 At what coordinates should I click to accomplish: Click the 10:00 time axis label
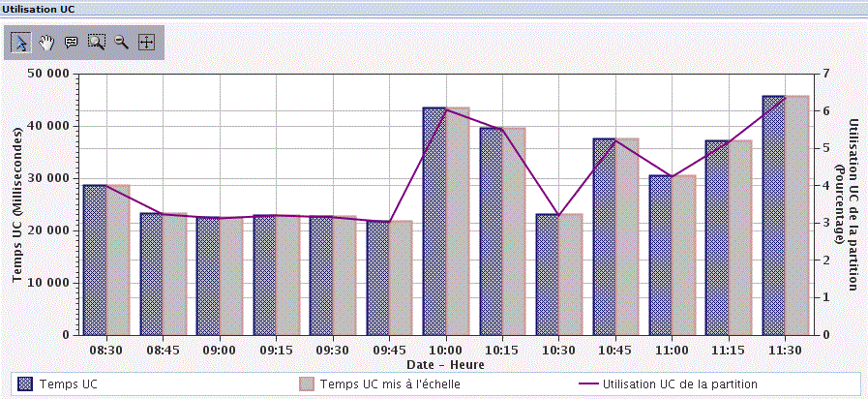click(446, 352)
